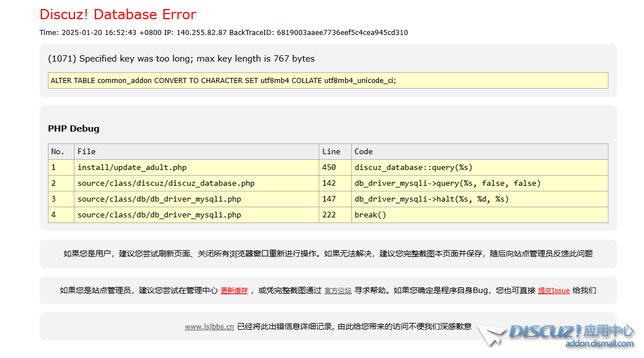The width and height of the screenshot is (644, 358).
Task: Select the discuz_database.php file cell
Action: pyautogui.click(x=166, y=183)
